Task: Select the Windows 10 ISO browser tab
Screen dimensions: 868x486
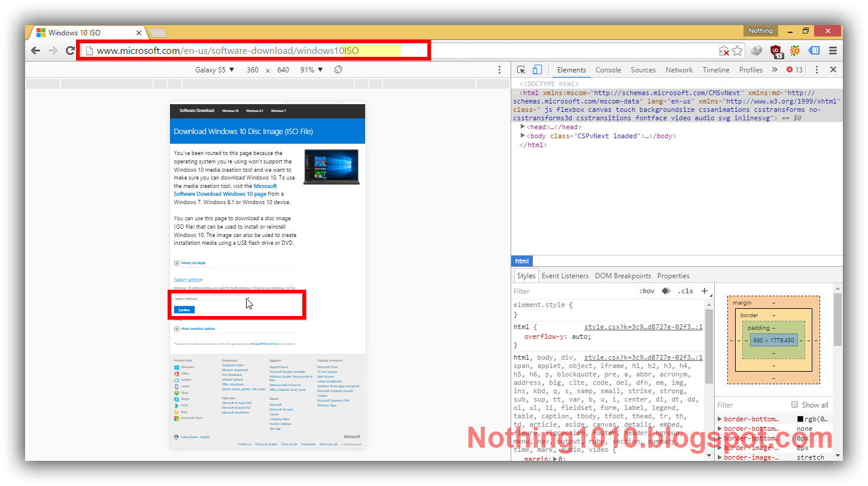Action: 86,32
